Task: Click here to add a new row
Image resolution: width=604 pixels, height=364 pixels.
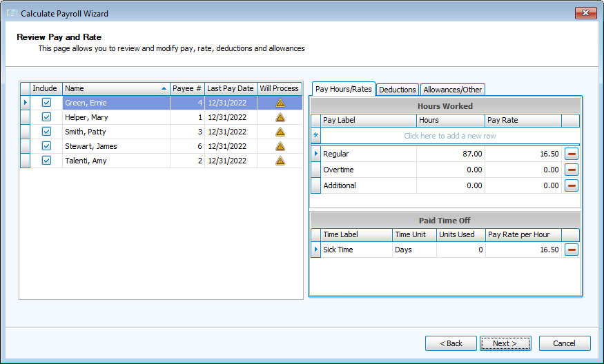Action: (449, 136)
